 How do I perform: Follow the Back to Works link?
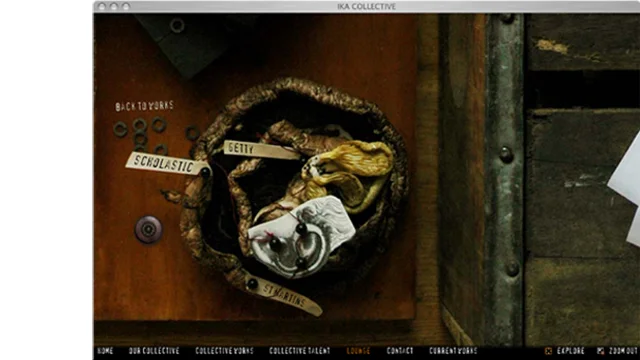144,106
